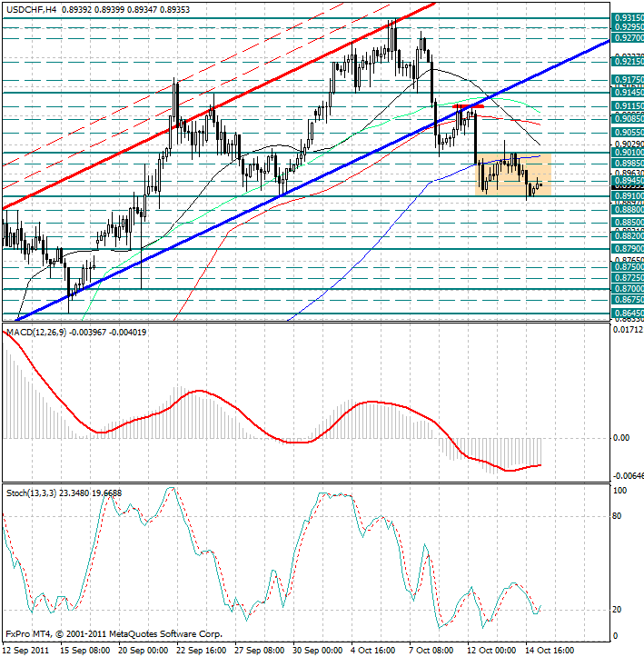Click the 0.9315 price level label
The image size is (644, 657).
(x=628, y=18)
